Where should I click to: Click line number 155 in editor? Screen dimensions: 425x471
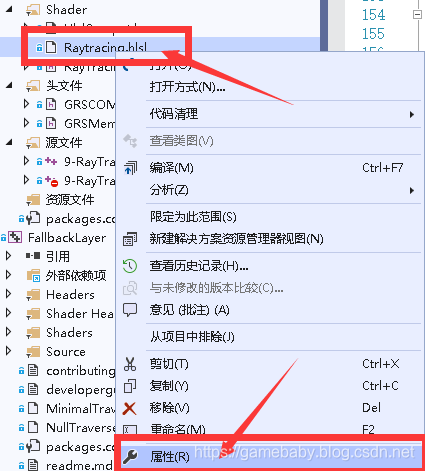coord(373,34)
